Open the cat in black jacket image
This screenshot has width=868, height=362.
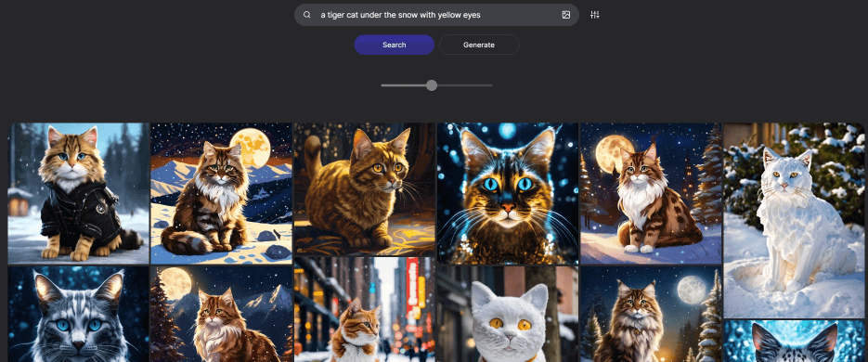tap(79, 193)
